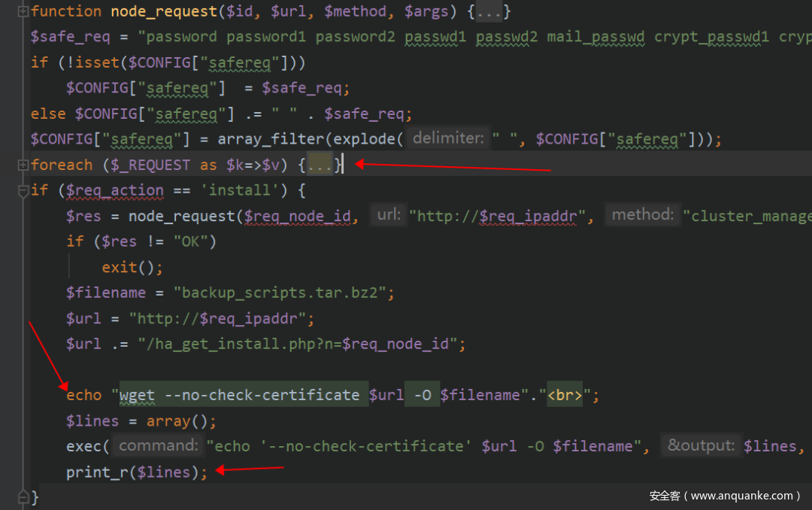Click the www.anquanke.com watermark link
This screenshot has height=510, width=812.
coord(741,496)
